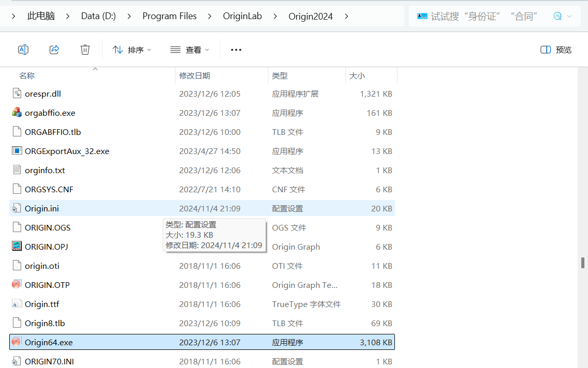Click Origin64.exe application icon
The width and height of the screenshot is (588, 368).
pyautogui.click(x=17, y=342)
